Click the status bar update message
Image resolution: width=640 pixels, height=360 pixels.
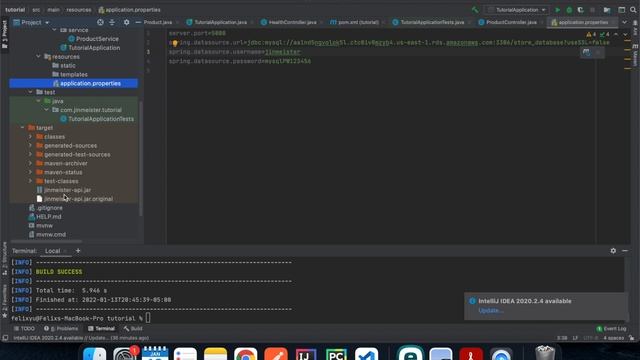[81, 338]
